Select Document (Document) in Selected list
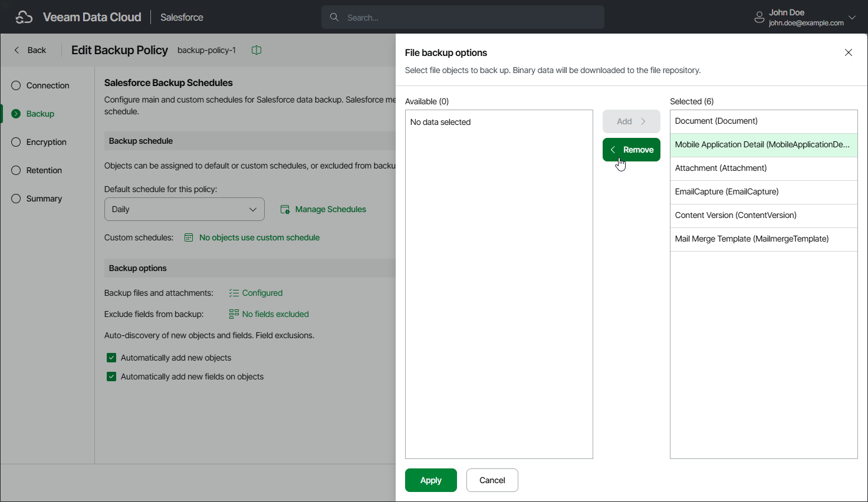Viewport: 868px width, 502px height. pos(764,121)
